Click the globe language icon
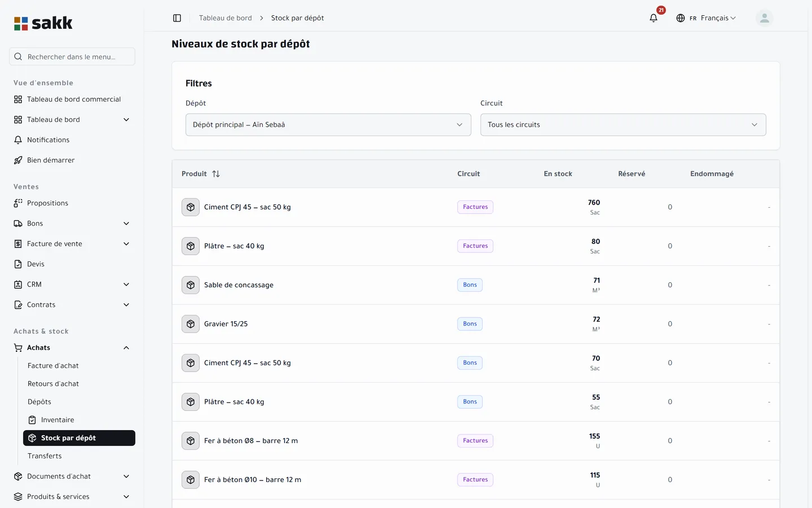Viewport: 812px width, 508px height. coord(681,18)
